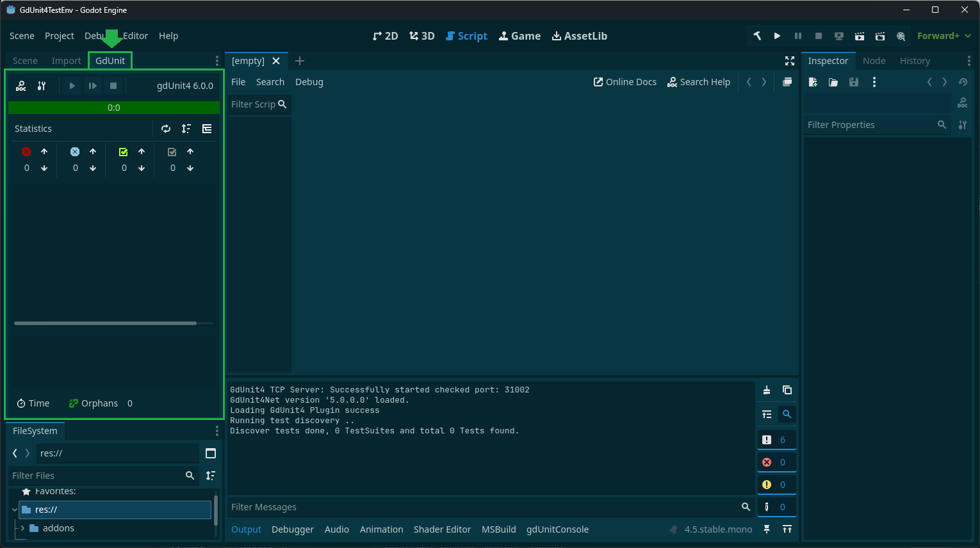Create a new resource in Inspector

[x=813, y=82]
